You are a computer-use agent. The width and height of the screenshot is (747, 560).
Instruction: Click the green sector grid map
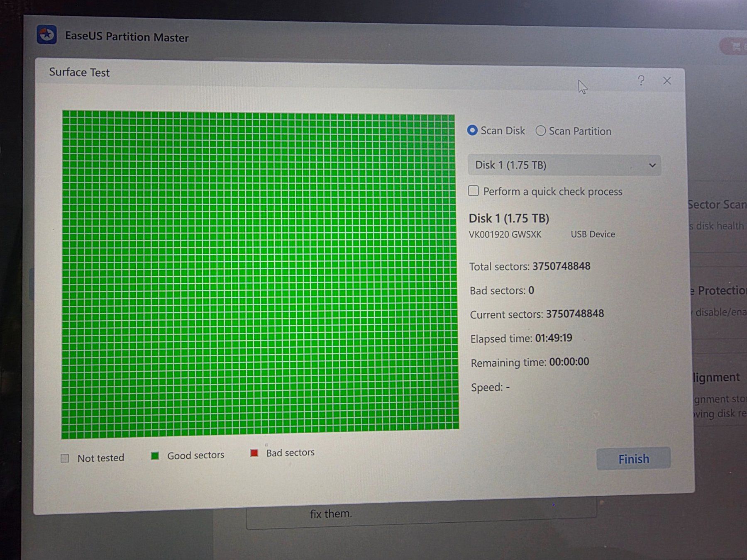click(260, 274)
